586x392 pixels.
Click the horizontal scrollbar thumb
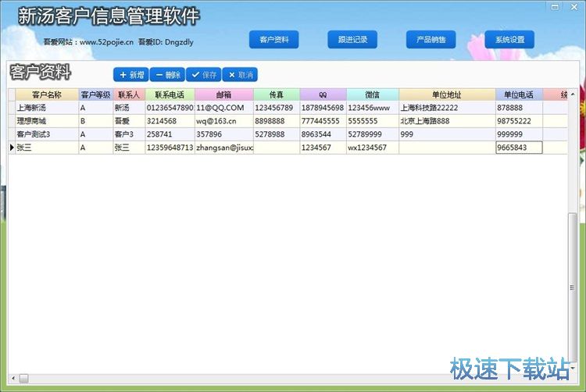point(23,378)
